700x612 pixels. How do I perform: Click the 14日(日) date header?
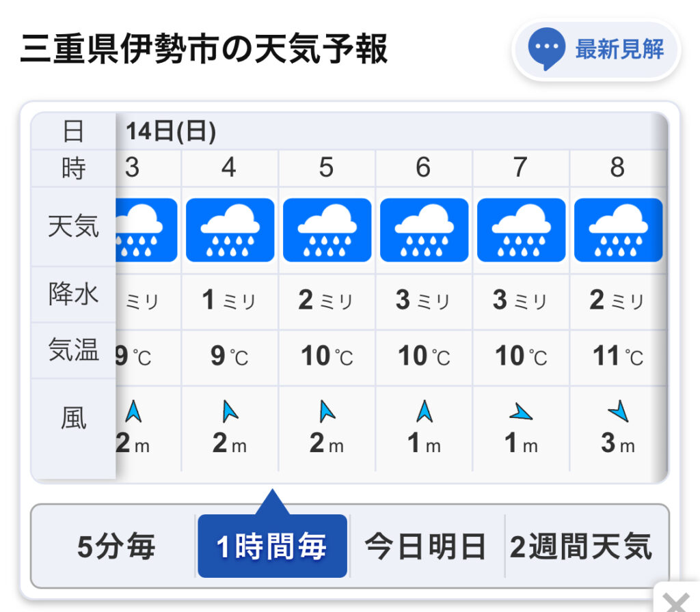pos(171,131)
